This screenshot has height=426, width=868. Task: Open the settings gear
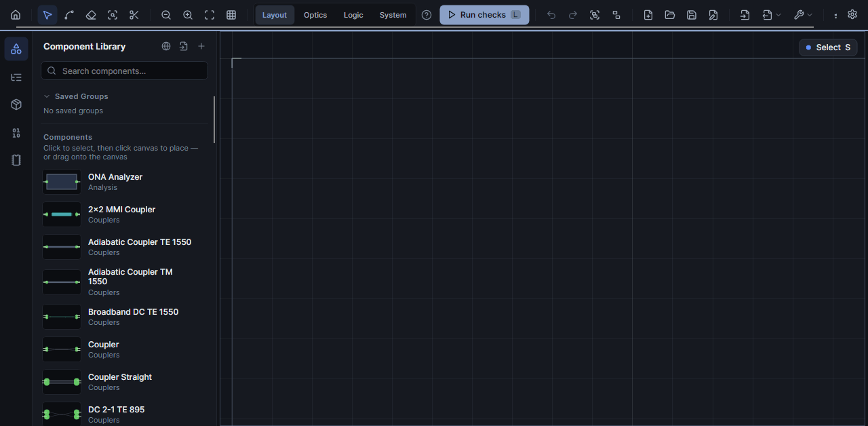853,14
